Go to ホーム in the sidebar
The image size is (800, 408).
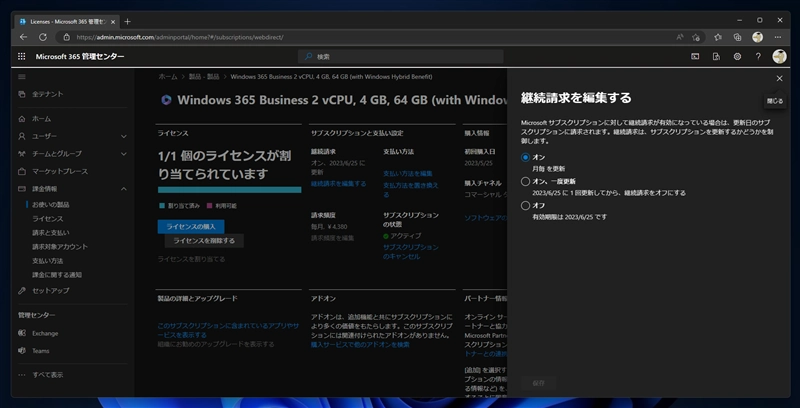41,119
